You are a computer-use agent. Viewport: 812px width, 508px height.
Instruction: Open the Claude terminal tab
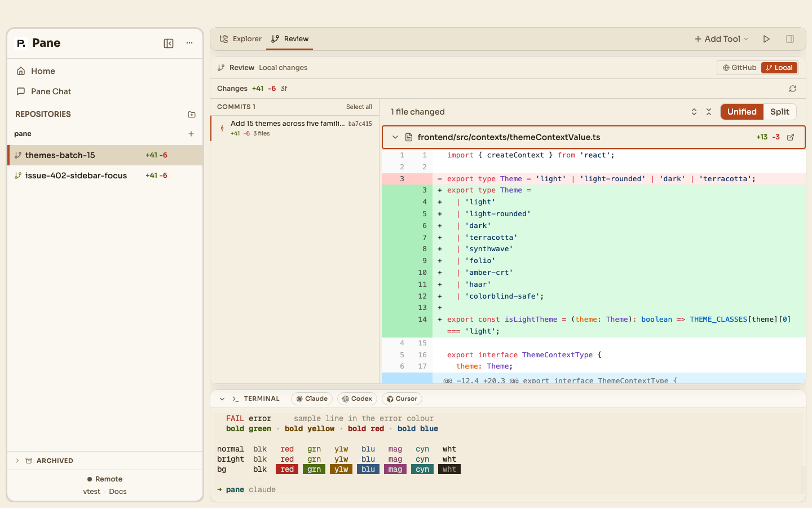[x=312, y=399]
